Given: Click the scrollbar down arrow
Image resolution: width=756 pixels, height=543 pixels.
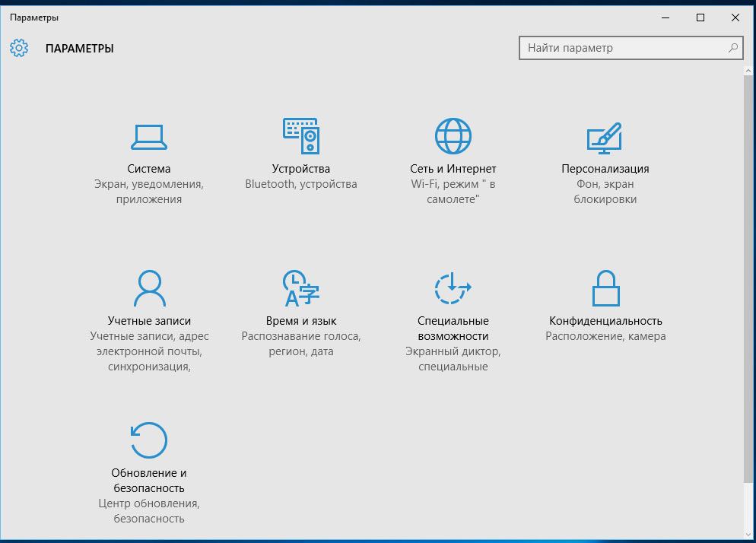Looking at the screenshot, I should [748, 533].
